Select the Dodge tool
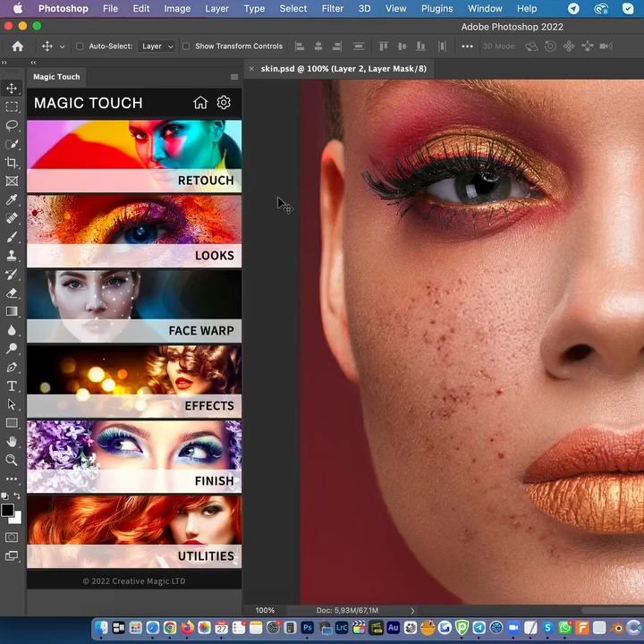 tap(12, 349)
